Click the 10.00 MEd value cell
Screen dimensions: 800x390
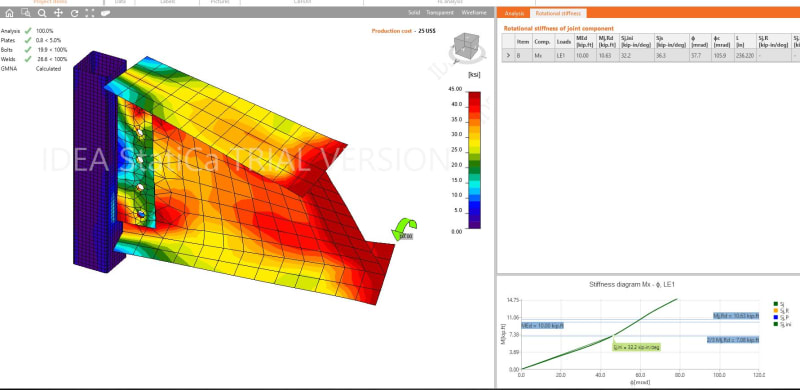pyautogui.click(x=585, y=55)
